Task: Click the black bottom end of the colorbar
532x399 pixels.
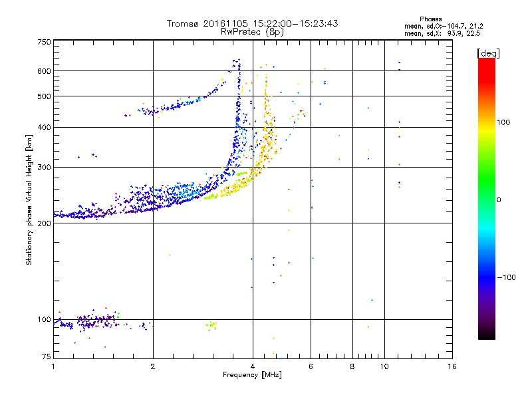Action: (x=487, y=334)
